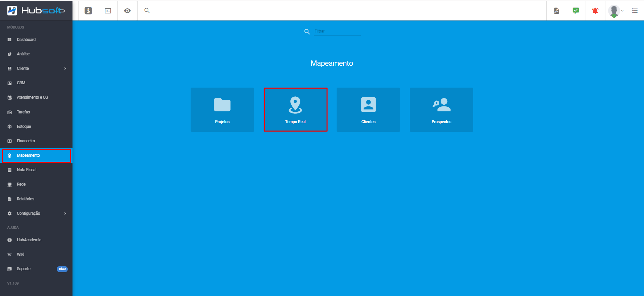Click the Análise pie chart icon
The height and width of the screenshot is (296, 644).
[9, 54]
